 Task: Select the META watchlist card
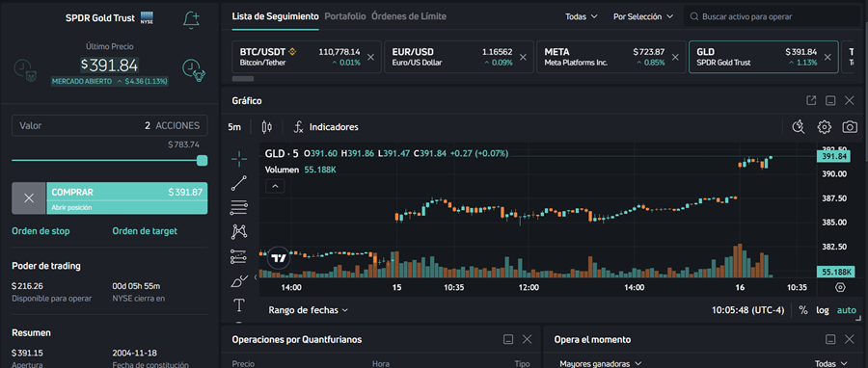pos(611,57)
